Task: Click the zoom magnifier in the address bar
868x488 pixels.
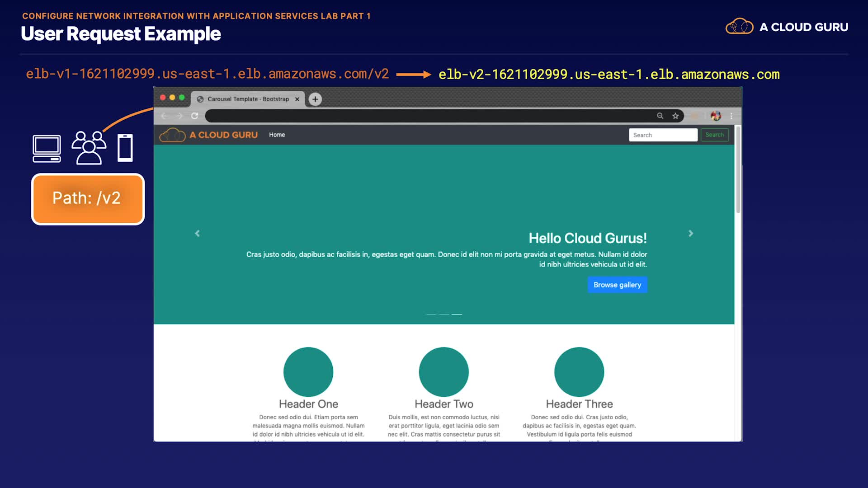Action: click(660, 116)
